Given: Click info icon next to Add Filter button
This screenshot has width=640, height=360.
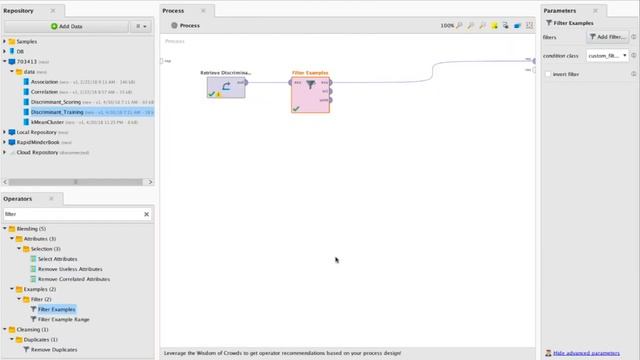Looking at the screenshot, I should pos(633,37).
